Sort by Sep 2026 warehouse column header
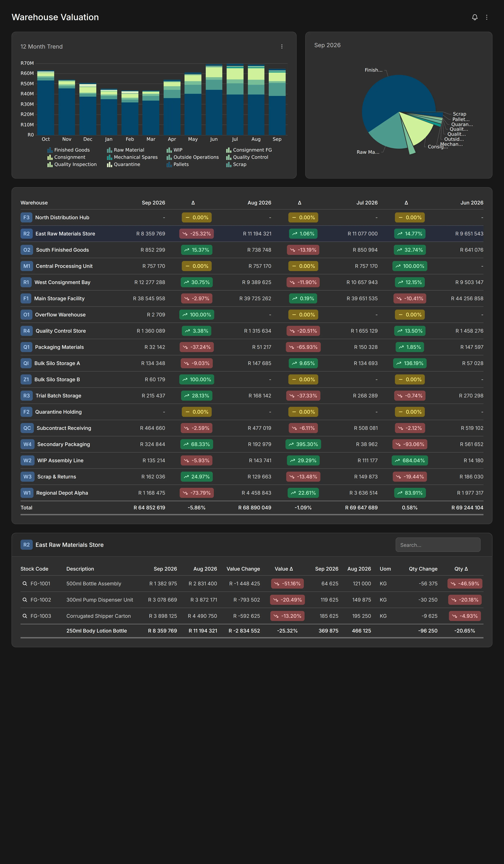Viewport: 504px width, 864px height. [x=153, y=203]
